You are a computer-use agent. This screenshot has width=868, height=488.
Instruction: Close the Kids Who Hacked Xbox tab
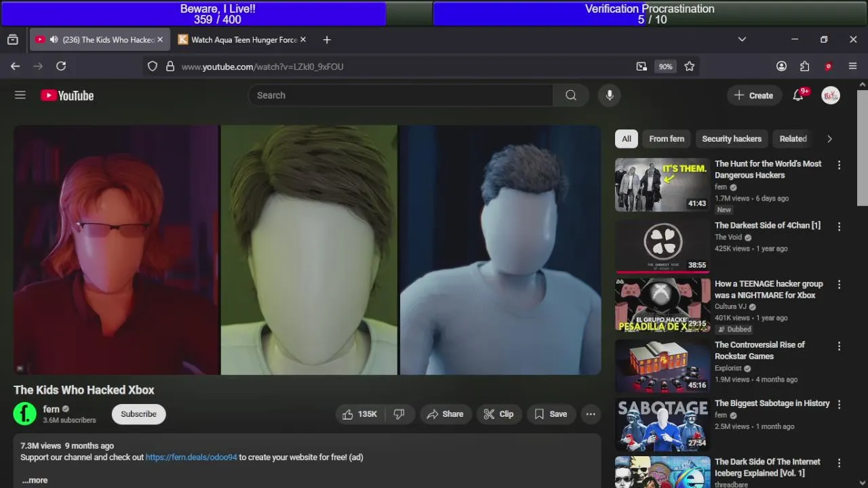[160, 40]
